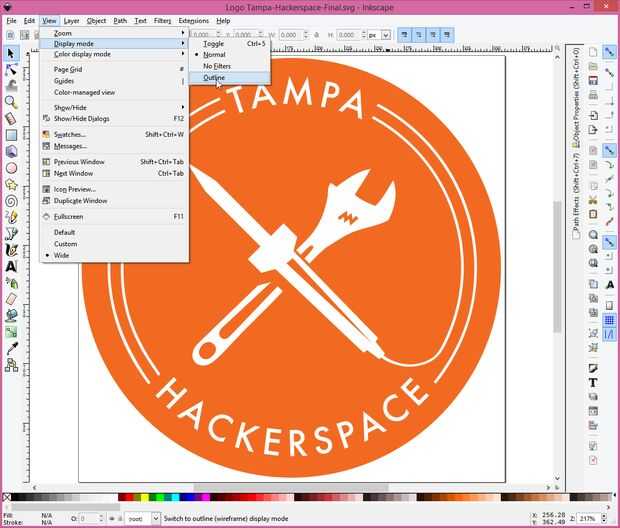This screenshot has height=528, width=620.
Task: Select the Selector arrow tool
Action: [11, 53]
